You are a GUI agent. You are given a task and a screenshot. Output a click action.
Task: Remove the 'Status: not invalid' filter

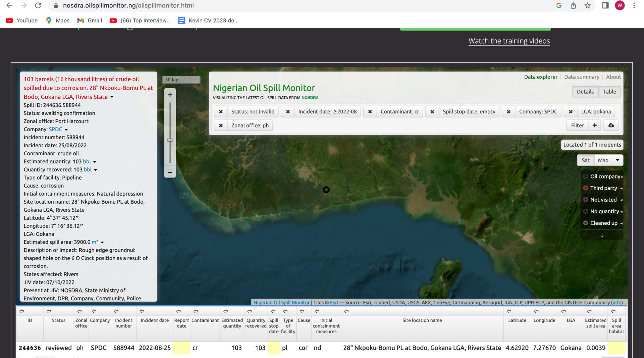(221, 112)
